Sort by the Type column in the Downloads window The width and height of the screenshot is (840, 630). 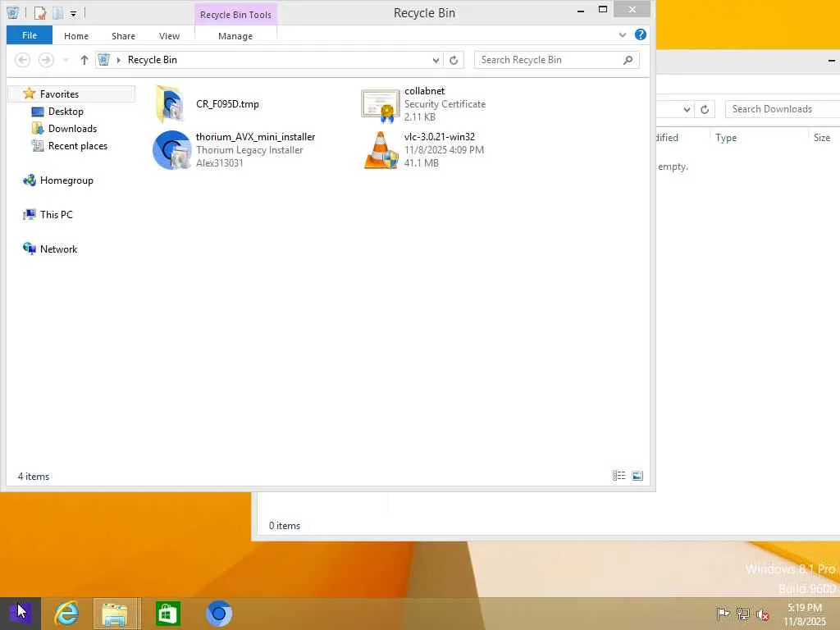(727, 138)
